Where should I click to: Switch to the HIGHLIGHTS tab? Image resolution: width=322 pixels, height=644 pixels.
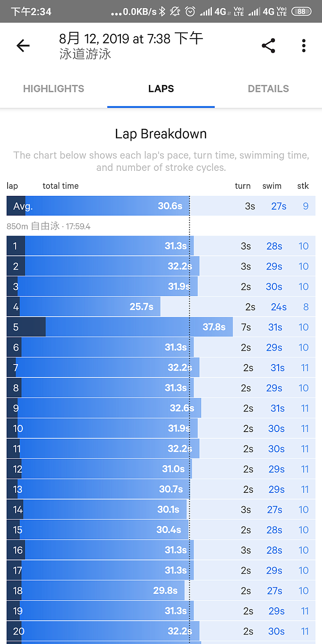[x=54, y=89]
